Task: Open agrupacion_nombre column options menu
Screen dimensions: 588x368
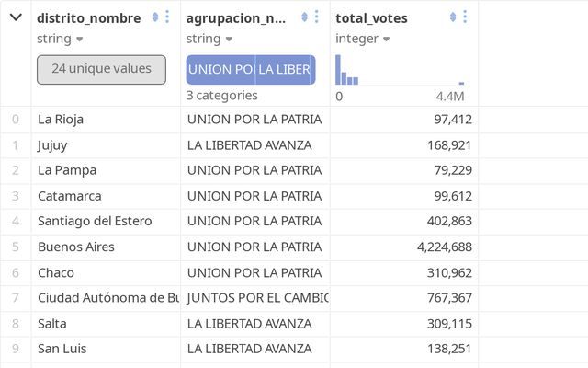Action: point(316,17)
